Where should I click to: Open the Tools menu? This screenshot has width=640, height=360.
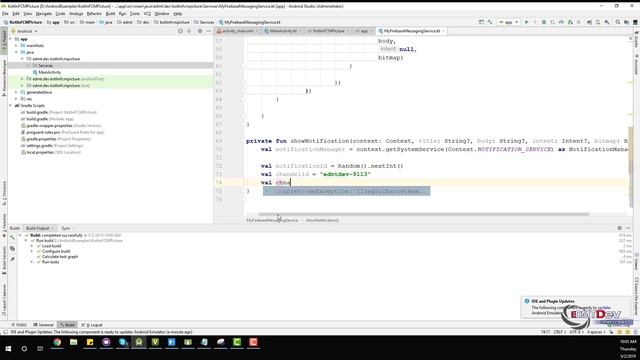click(x=135, y=14)
